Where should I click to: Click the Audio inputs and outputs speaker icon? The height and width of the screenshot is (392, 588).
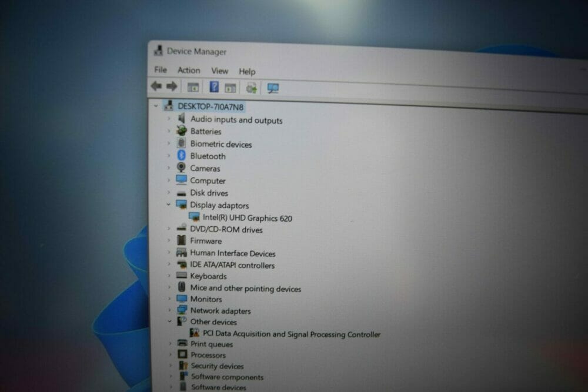point(182,119)
